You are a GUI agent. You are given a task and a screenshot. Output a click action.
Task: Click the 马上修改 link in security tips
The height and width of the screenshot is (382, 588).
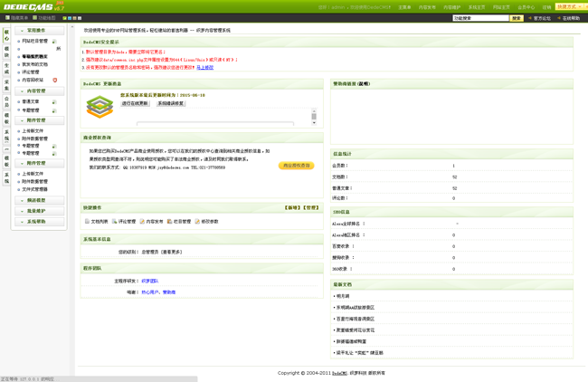coord(205,68)
